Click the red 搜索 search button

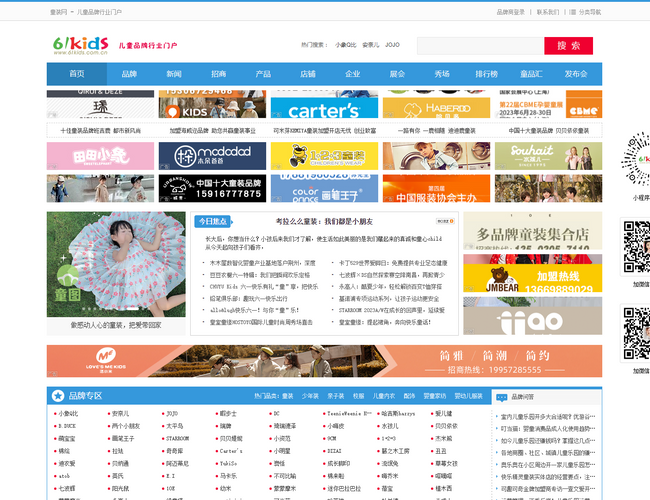coord(568,46)
